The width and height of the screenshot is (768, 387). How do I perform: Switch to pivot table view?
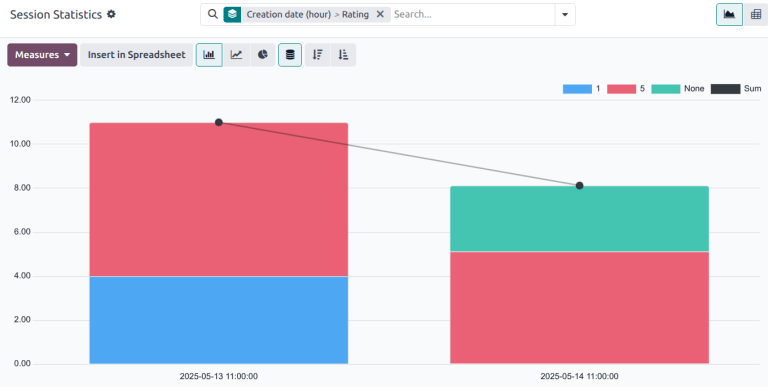tap(756, 15)
